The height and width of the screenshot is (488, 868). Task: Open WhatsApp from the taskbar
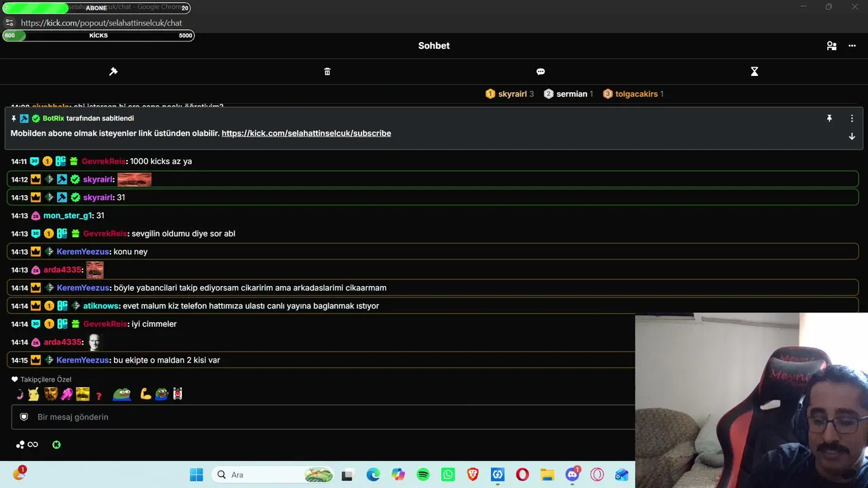coord(448,474)
